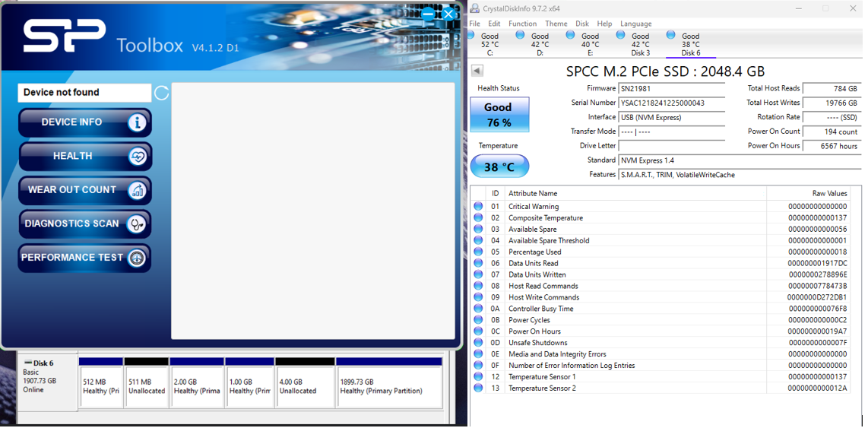Open the Theme menu
The image size is (868, 428).
pyautogui.click(x=556, y=24)
